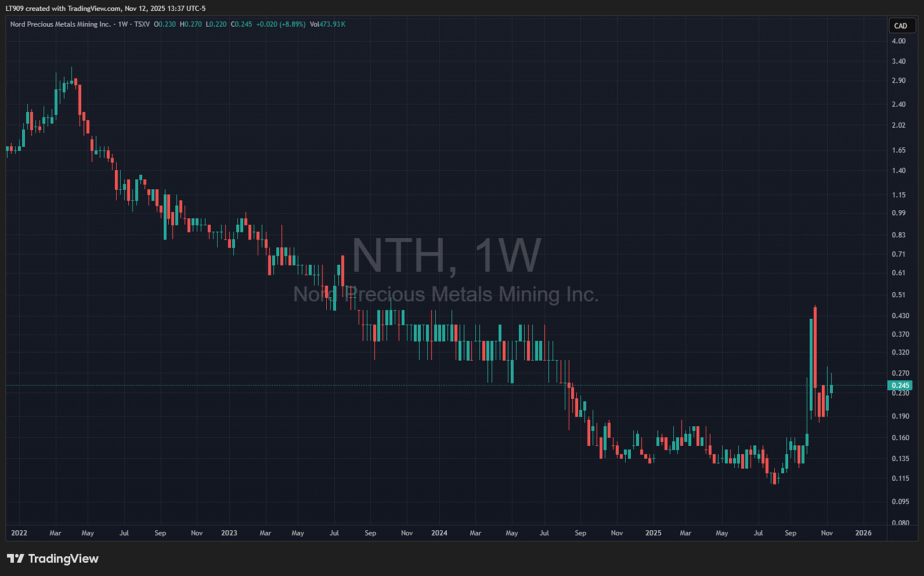Click the 1.15 price axis label

pos(899,195)
